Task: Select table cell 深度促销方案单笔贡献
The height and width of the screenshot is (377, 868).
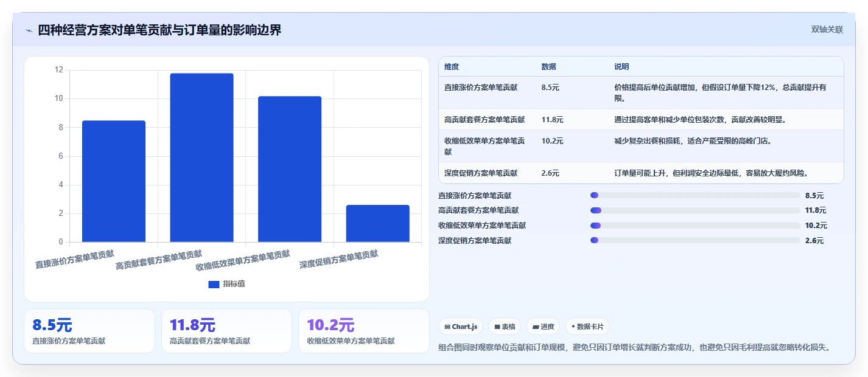Action: pyautogui.click(x=481, y=173)
